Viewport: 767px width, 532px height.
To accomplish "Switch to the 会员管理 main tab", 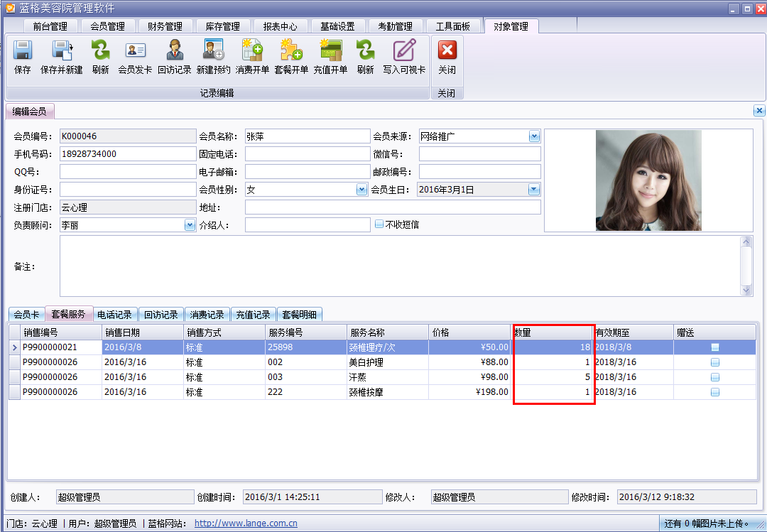I will [107, 26].
